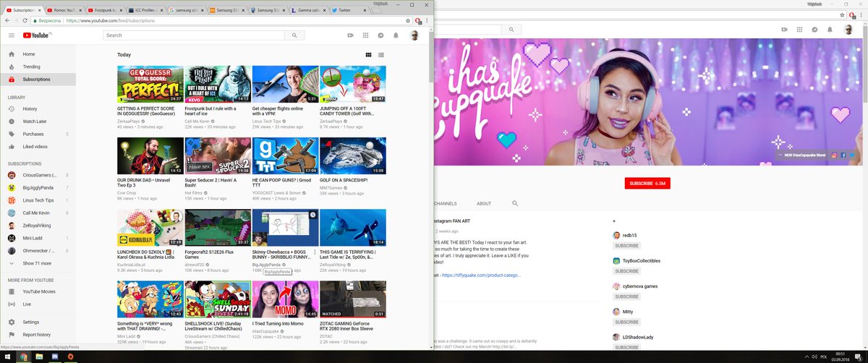Subscribe to redb15 featured channel
868x363 pixels.
point(626,246)
